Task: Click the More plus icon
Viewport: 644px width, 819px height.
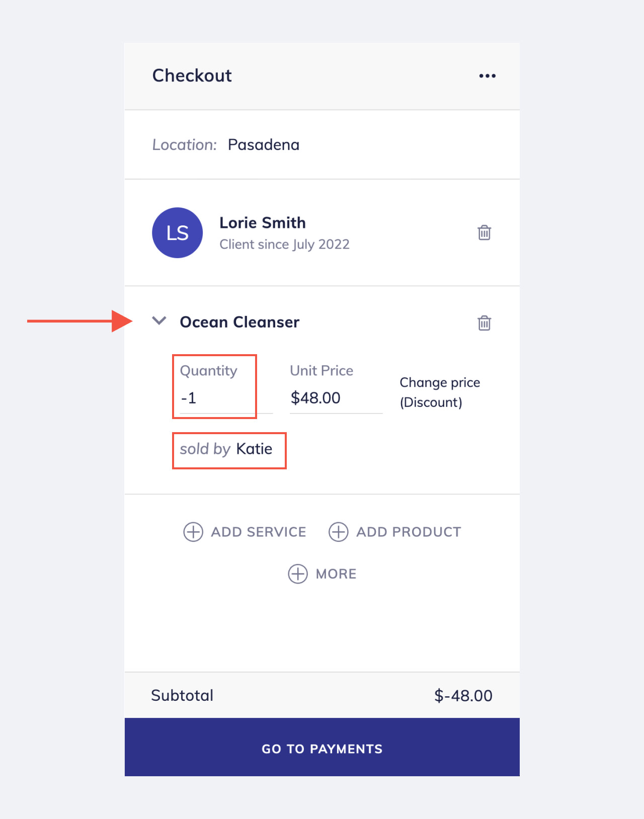Action: (x=298, y=574)
